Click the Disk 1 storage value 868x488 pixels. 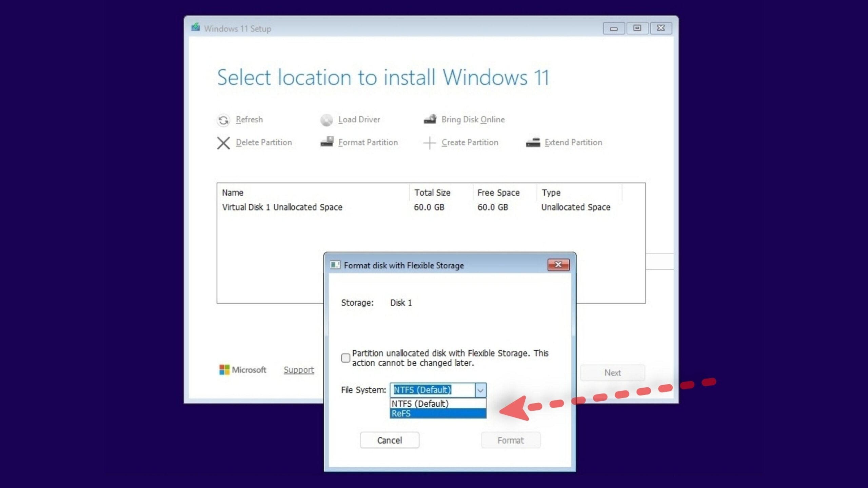pyautogui.click(x=401, y=303)
